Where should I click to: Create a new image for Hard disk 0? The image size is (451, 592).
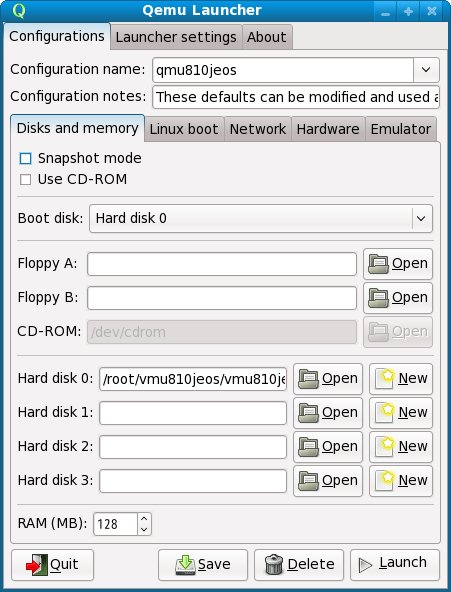[401, 379]
